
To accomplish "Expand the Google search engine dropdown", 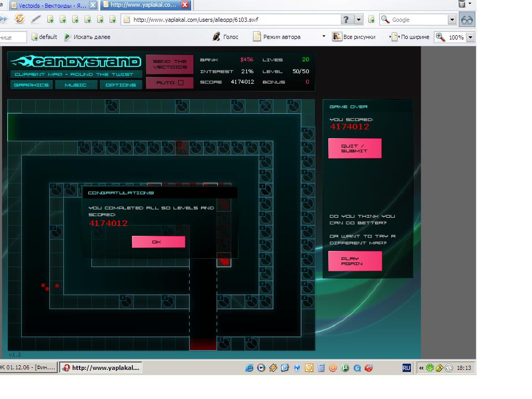I will pos(451,20).
